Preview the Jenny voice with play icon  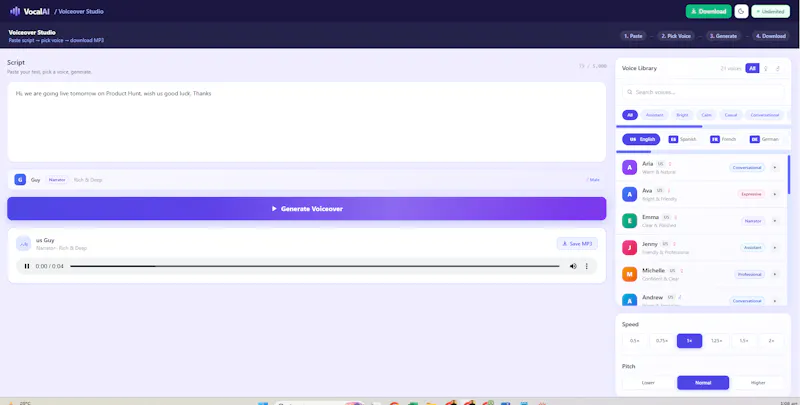(x=774, y=247)
